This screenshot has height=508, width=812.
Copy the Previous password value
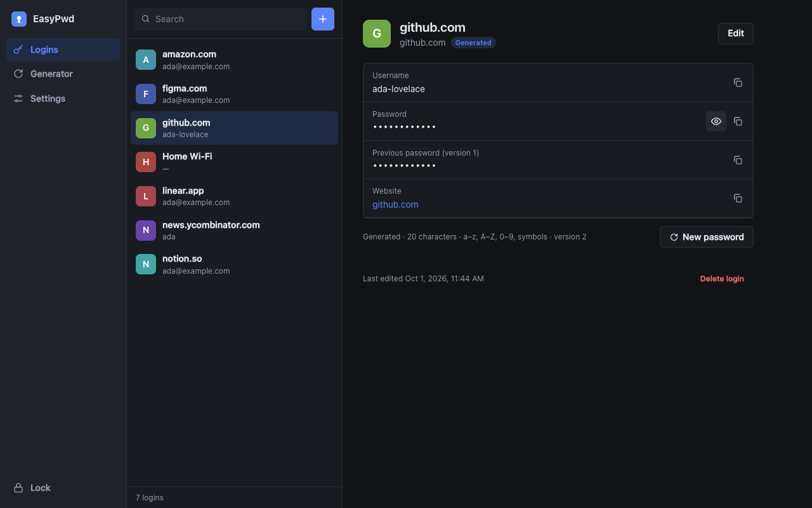tap(738, 160)
